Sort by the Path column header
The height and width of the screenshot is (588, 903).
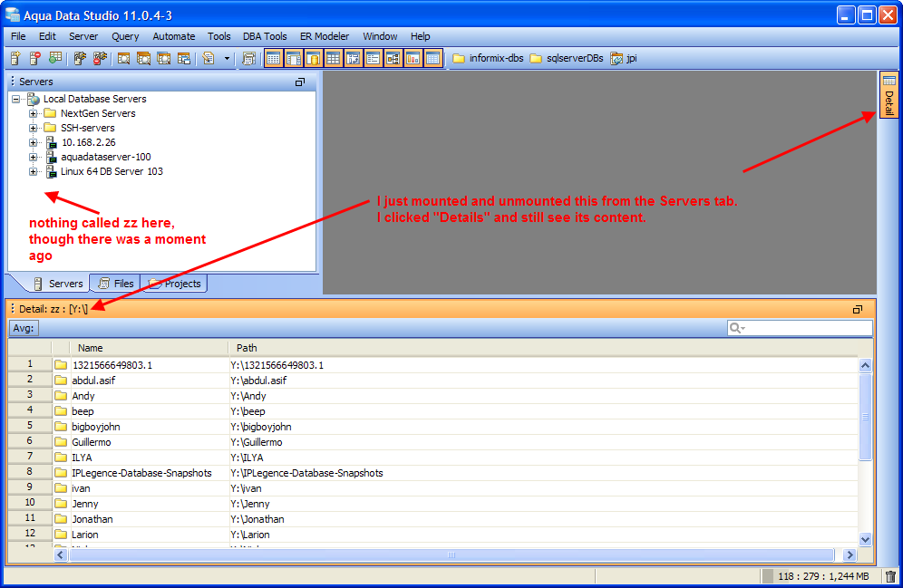[542, 348]
